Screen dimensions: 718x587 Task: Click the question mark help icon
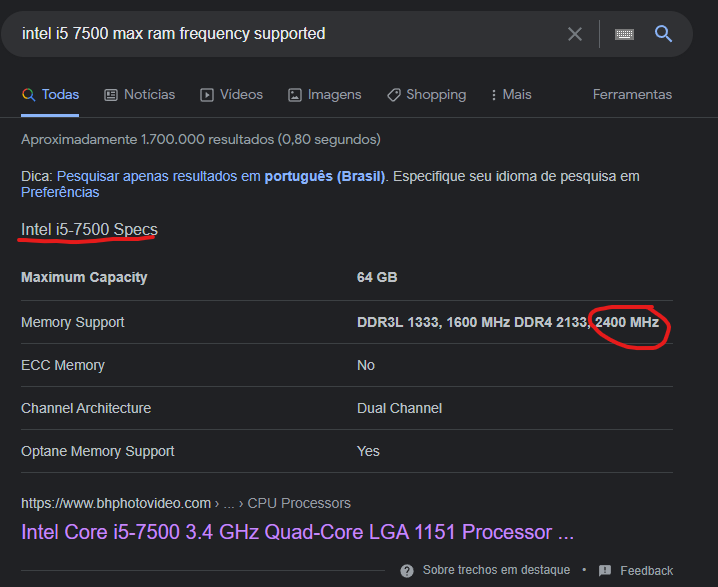407,571
